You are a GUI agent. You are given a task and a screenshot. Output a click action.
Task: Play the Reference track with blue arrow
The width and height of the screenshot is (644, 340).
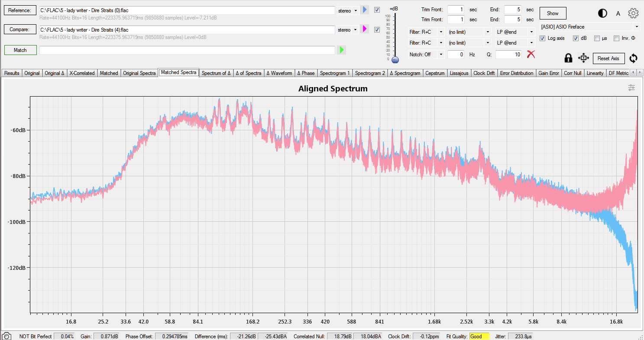coord(364,10)
